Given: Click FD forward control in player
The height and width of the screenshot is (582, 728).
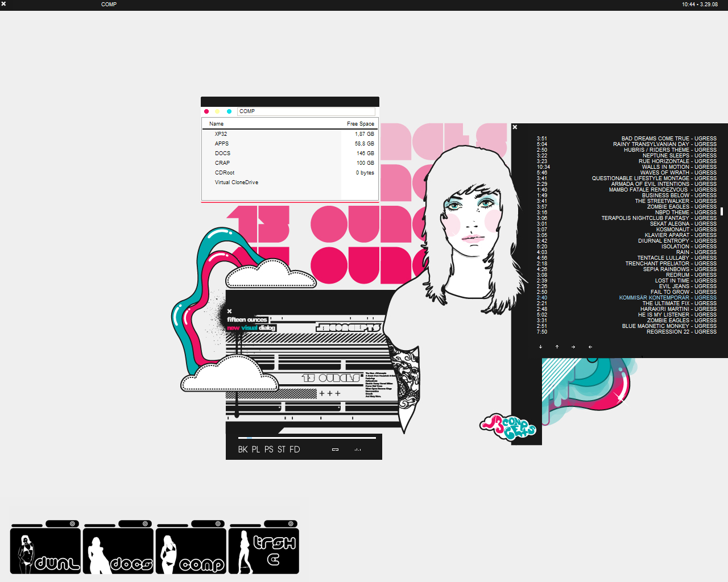Looking at the screenshot, I should click(295, 450).
